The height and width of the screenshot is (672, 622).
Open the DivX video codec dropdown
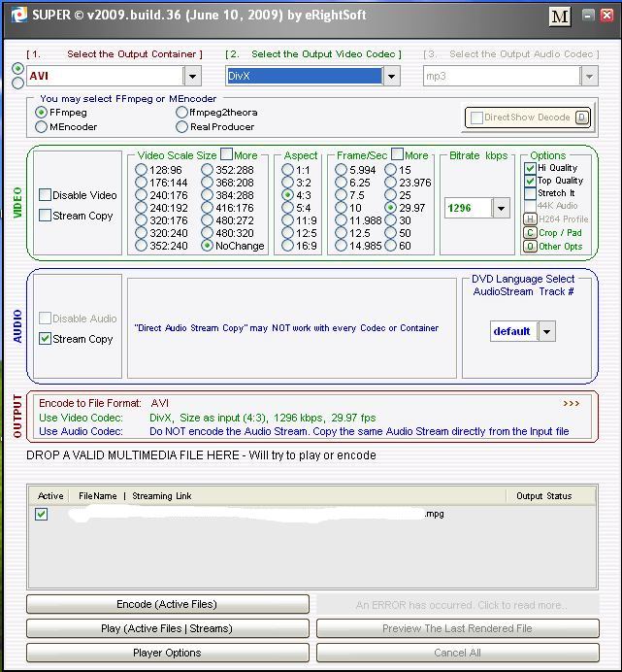point(391,77)
